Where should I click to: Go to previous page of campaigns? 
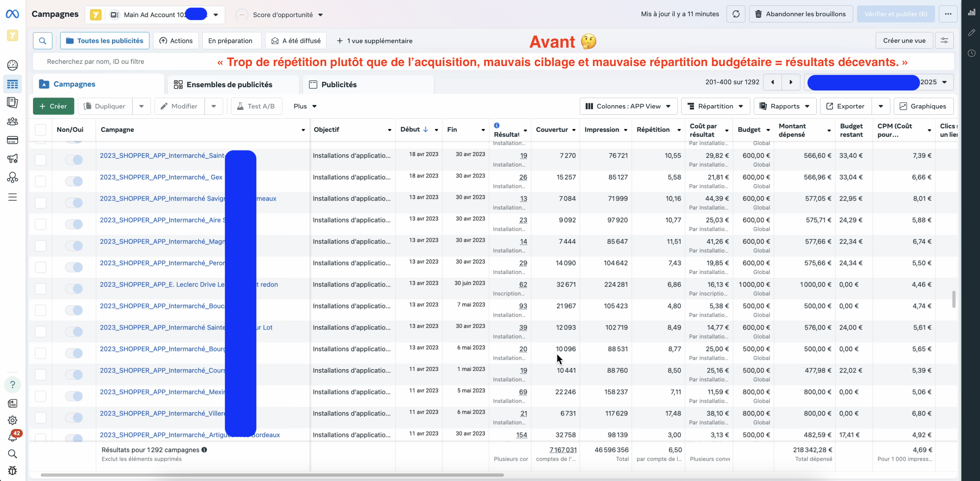point(772,82)
